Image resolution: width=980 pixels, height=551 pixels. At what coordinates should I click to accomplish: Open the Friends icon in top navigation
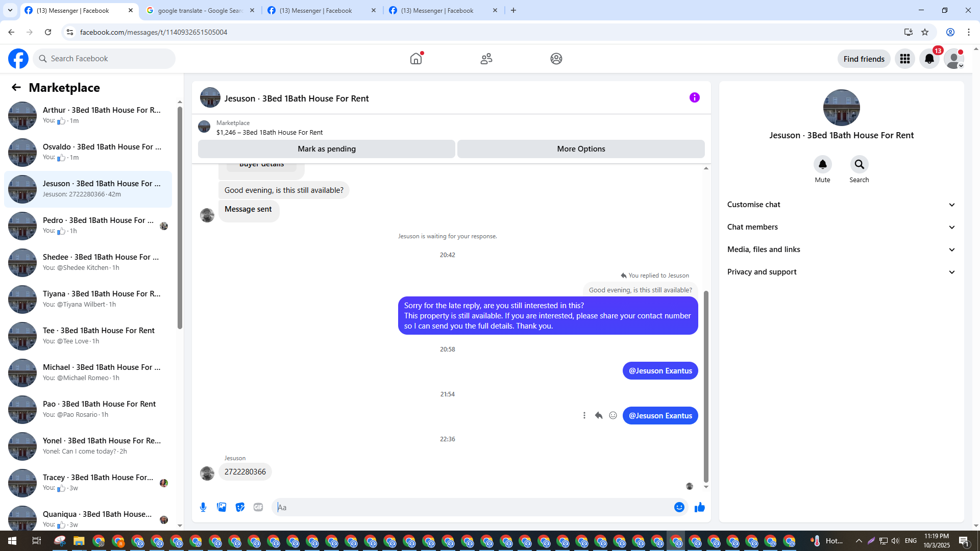coord(486,59)
